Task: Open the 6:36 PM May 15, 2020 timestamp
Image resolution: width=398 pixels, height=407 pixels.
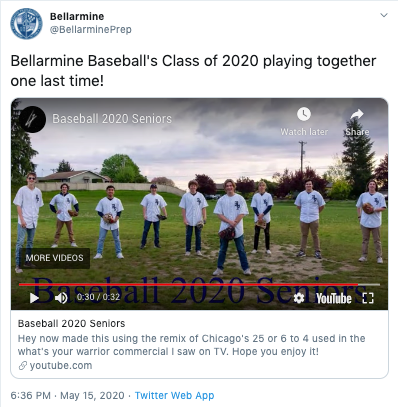Action: pos(67,396)
